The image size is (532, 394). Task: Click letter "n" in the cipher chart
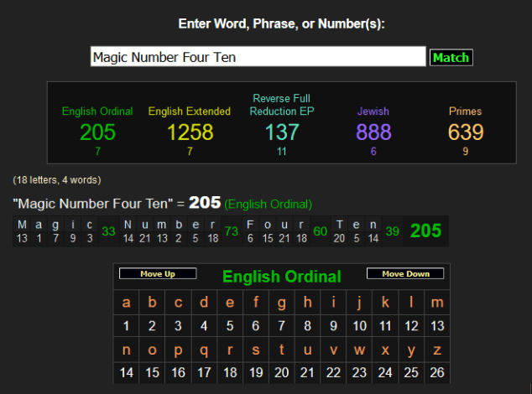point(127,350)
